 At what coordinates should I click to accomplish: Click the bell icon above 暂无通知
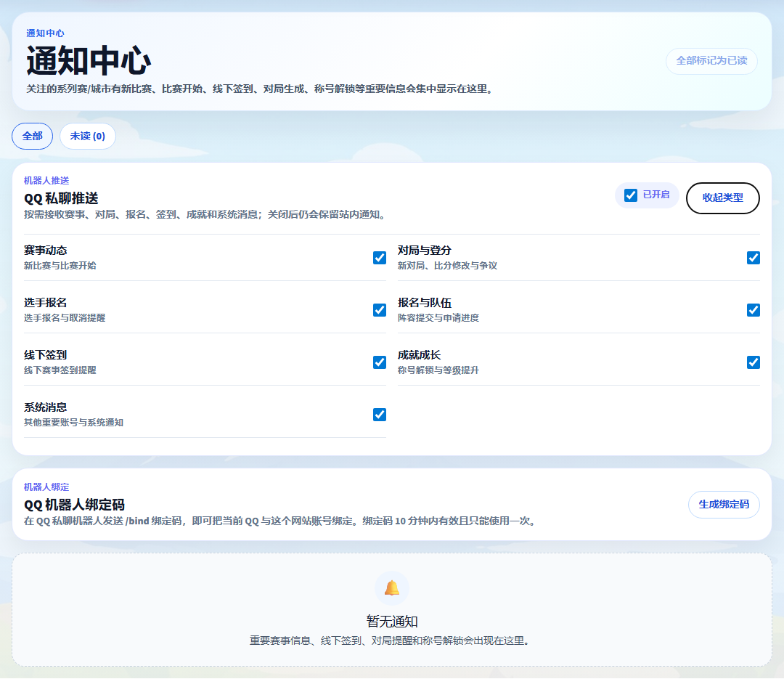(391, 588)
